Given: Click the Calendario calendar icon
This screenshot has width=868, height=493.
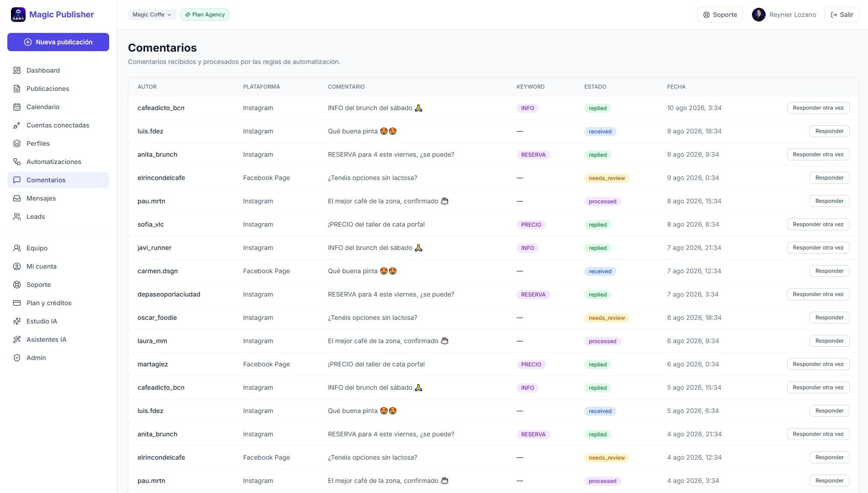Looking at the screenshot, I should 17,107.
